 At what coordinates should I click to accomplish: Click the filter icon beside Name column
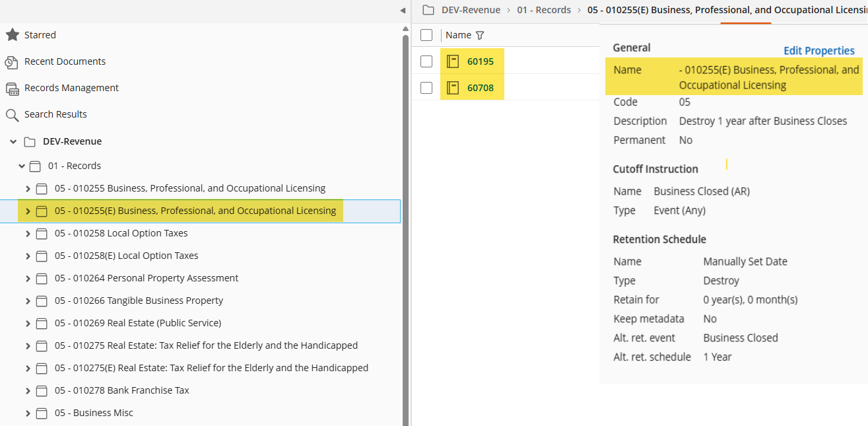pos(480,35)
